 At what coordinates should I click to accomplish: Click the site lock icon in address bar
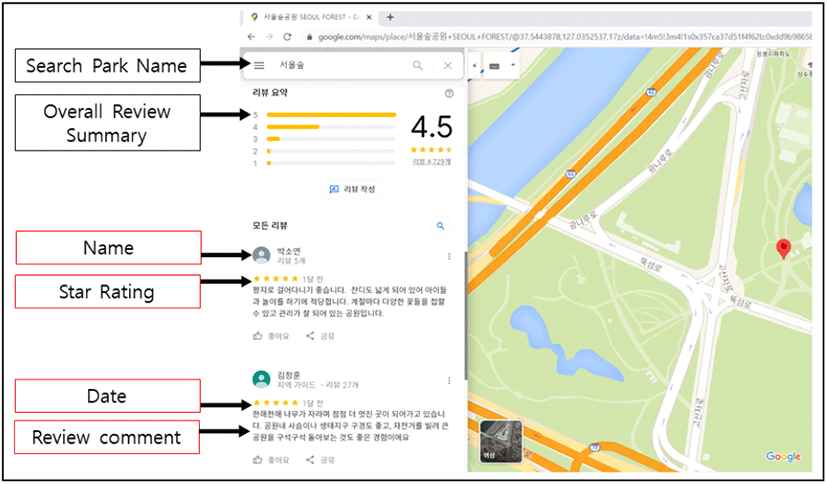tap(310, 37)
